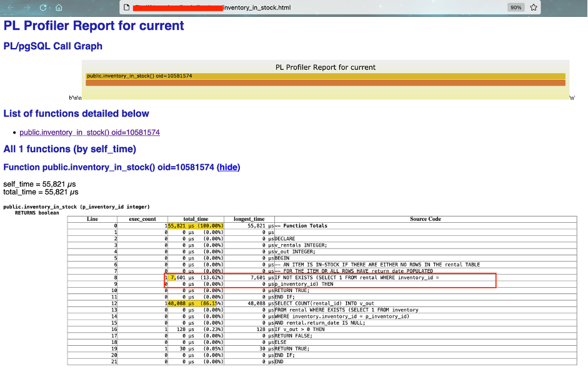Screen dimensions: 588x377
Task: Click the orange flame graph bar
Action: tap(325, 82)
